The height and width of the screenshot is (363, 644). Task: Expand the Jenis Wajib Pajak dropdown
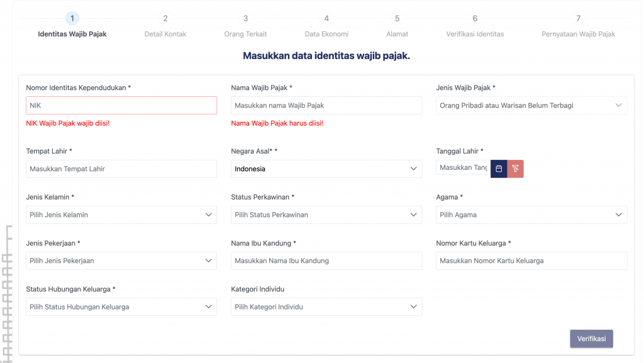(x=531, y=106)
